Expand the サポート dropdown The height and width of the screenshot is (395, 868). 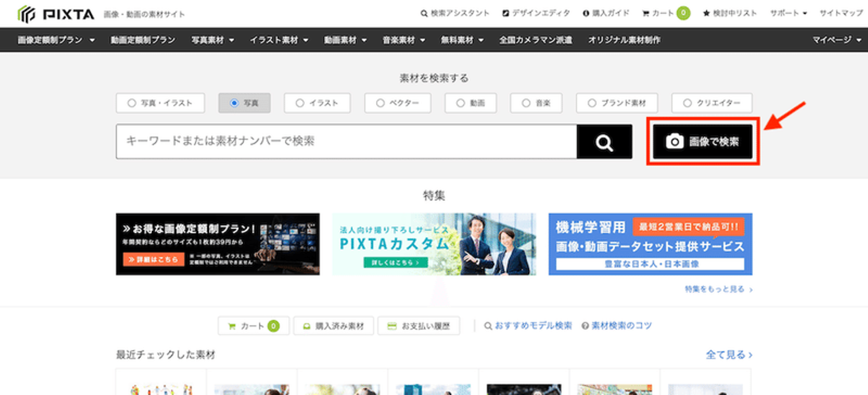click(x=788, y=13)
